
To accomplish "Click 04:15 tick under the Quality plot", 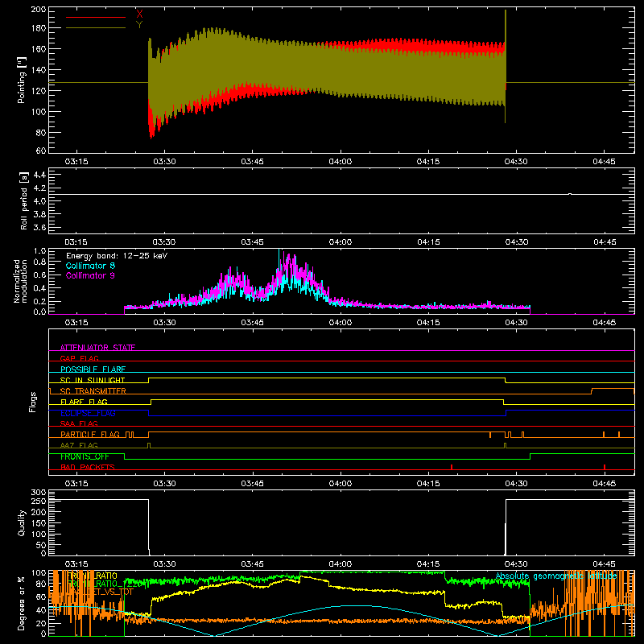I will pos(428,564).
